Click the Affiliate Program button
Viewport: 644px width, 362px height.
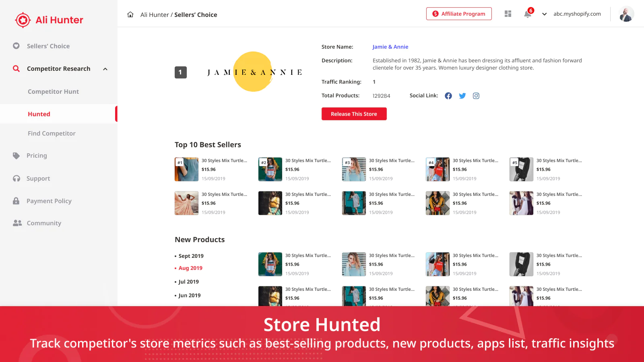tap(459, 14)
